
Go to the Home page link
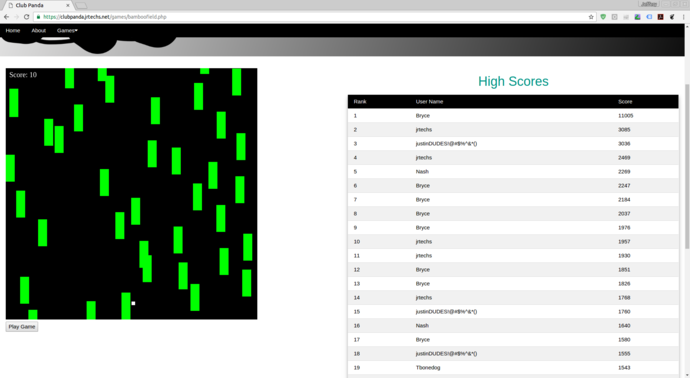coord(13,30)
